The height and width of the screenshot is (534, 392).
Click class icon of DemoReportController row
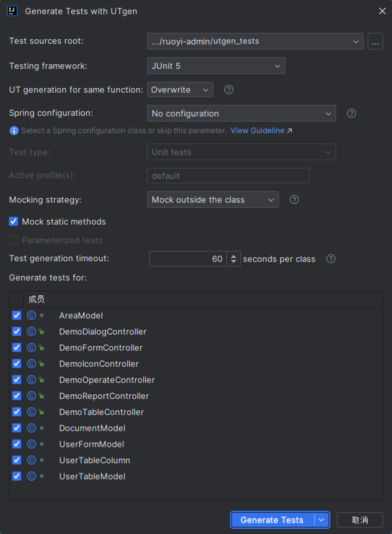click(x=31, y=396)
